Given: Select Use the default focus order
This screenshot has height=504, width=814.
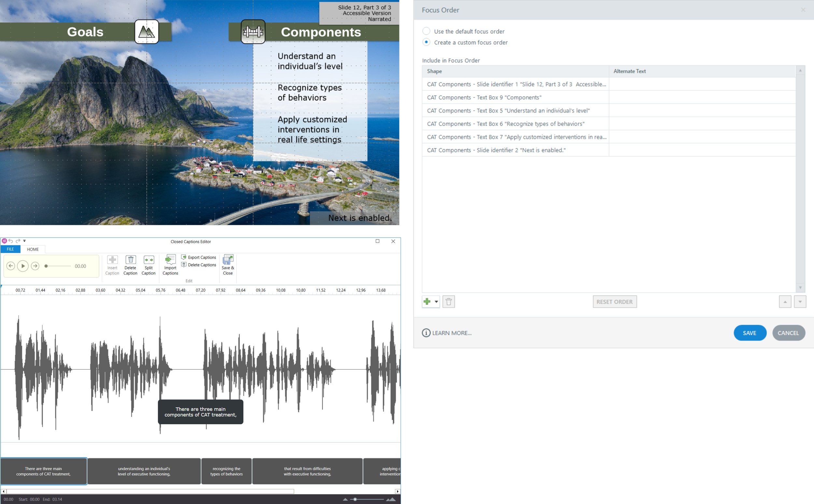Looking at the screenshot, I should [426, 31].
